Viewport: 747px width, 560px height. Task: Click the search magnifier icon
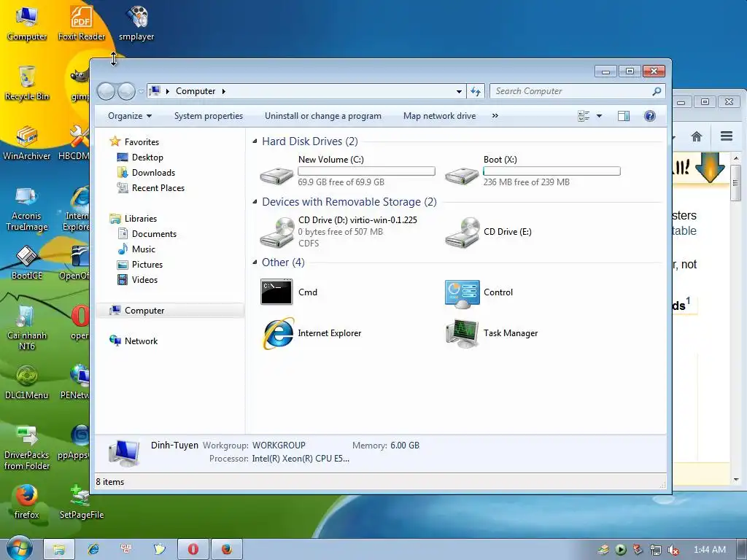pos(657,91)
